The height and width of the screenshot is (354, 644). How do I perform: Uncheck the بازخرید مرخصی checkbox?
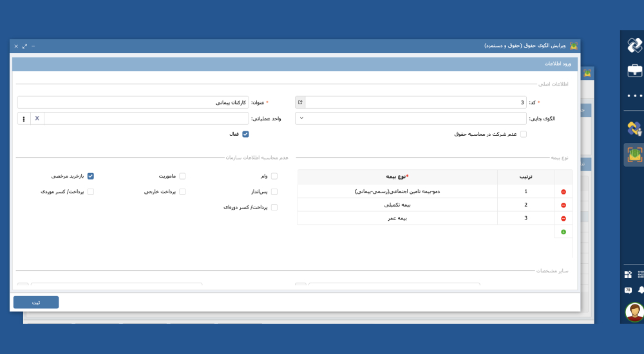tap(91, 176)
